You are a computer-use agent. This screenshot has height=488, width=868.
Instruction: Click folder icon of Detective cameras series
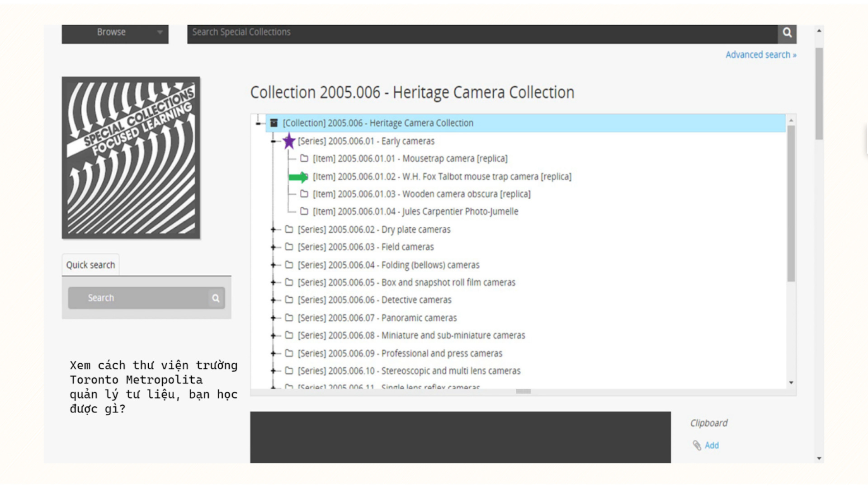click(x=289, y=300)
